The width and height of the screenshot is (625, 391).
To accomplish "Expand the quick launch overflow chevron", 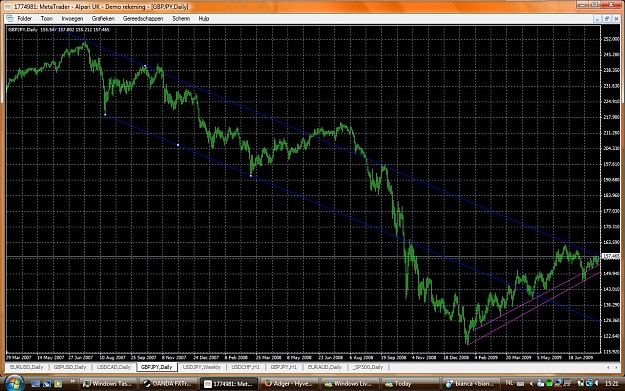I will pyautogui.click(x=73, y=382).
